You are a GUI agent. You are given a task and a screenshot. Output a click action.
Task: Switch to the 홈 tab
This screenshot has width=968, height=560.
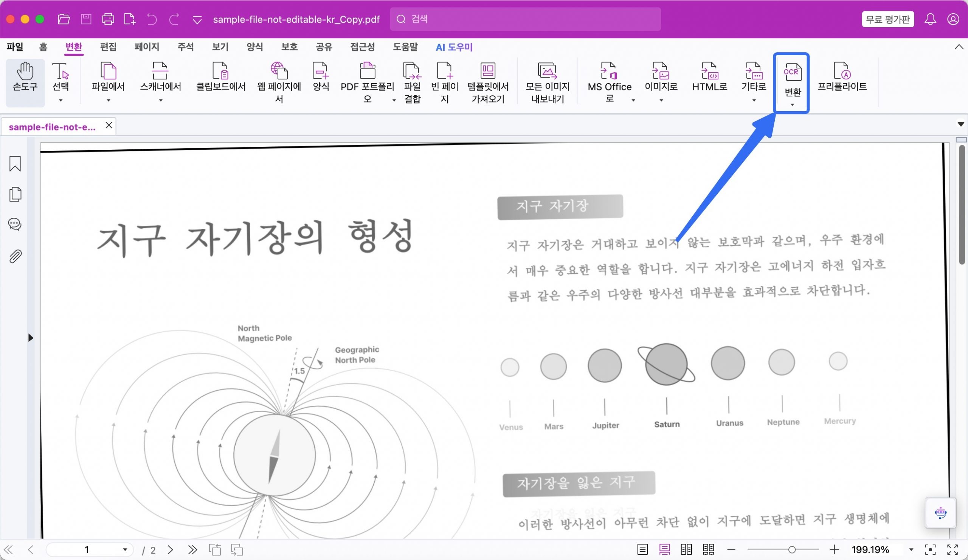[43, 47]
